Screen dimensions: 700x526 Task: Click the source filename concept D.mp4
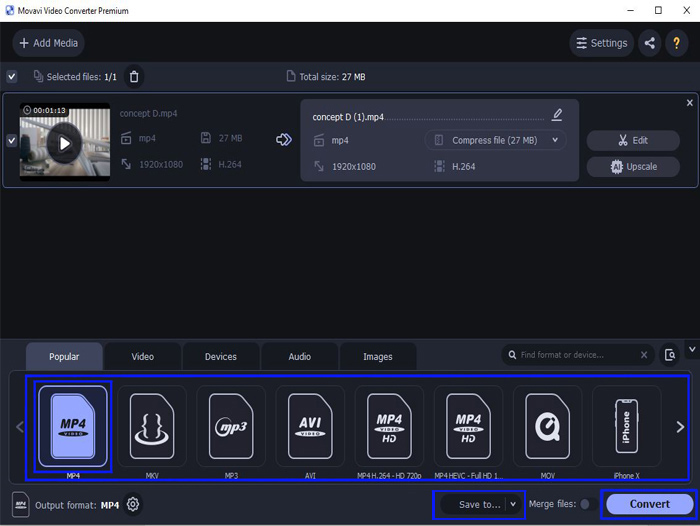[149, 113]
